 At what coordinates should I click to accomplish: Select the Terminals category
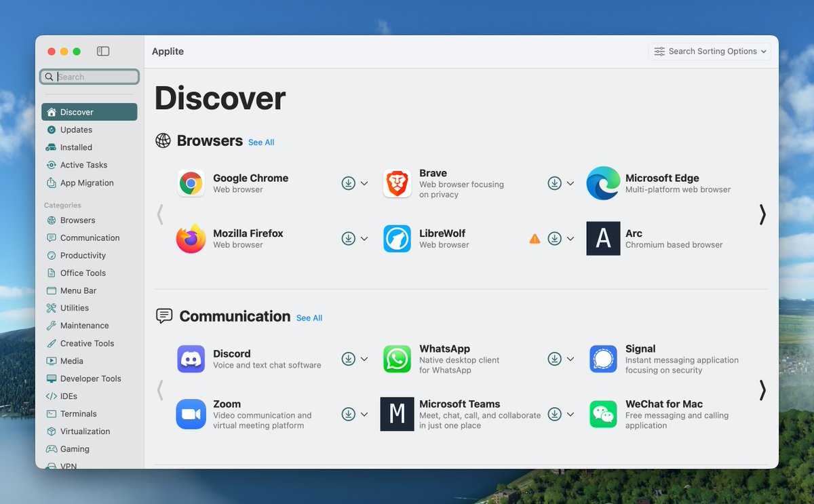[x=90, y=414]
